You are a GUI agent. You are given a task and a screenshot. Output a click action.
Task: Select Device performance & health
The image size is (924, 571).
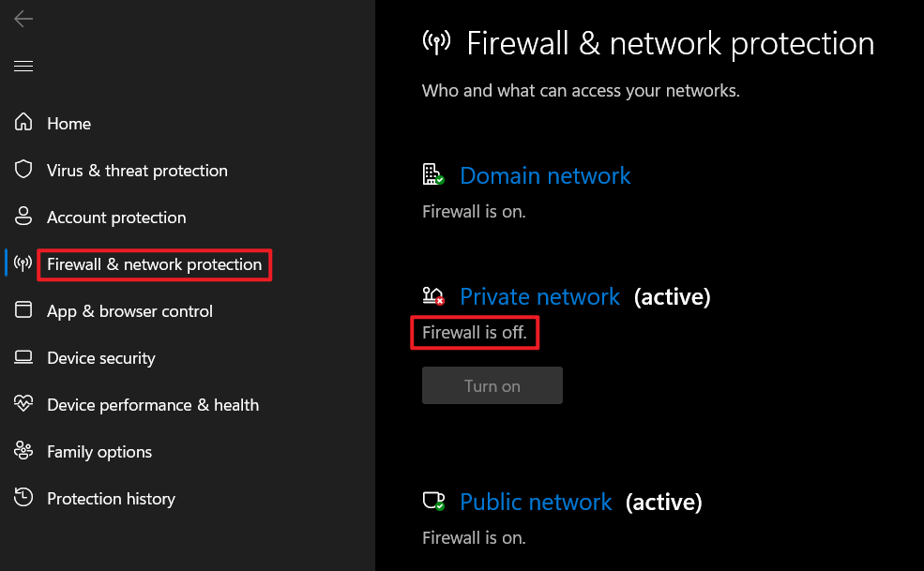[x=153, y=405]
